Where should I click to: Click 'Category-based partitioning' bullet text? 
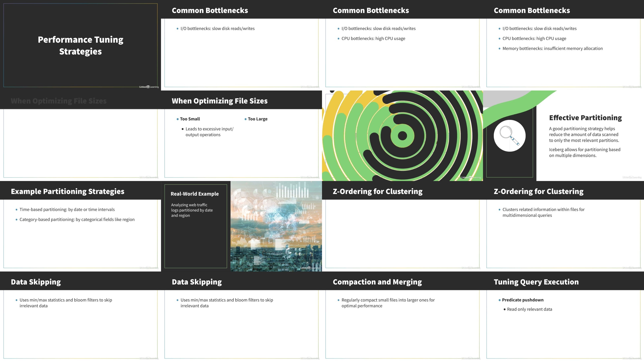77,219
